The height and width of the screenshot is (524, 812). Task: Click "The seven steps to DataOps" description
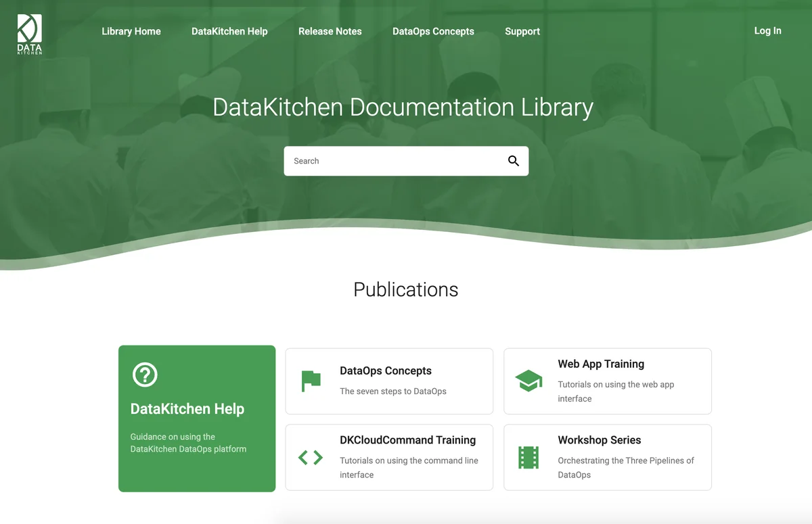[x=393, y=391]
